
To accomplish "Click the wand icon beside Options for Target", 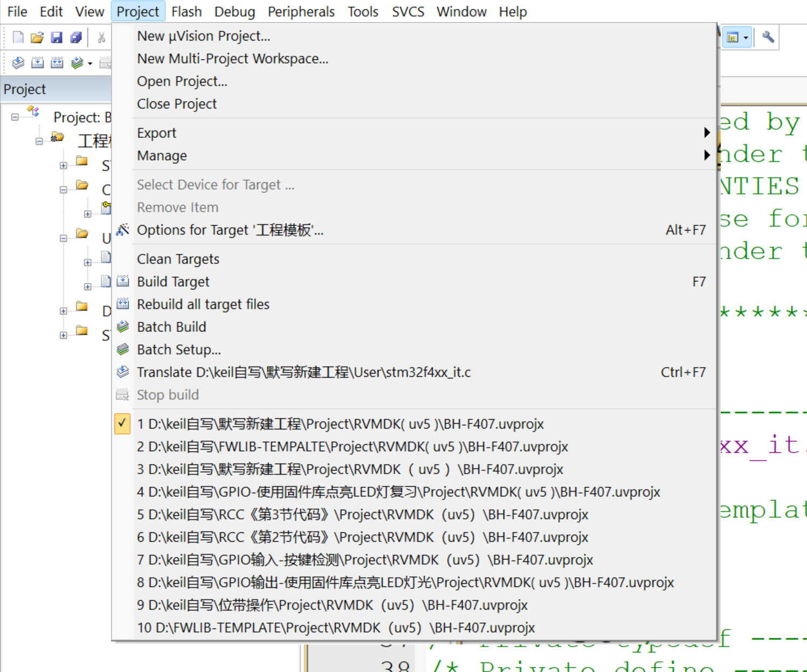I will coord(123,230).
